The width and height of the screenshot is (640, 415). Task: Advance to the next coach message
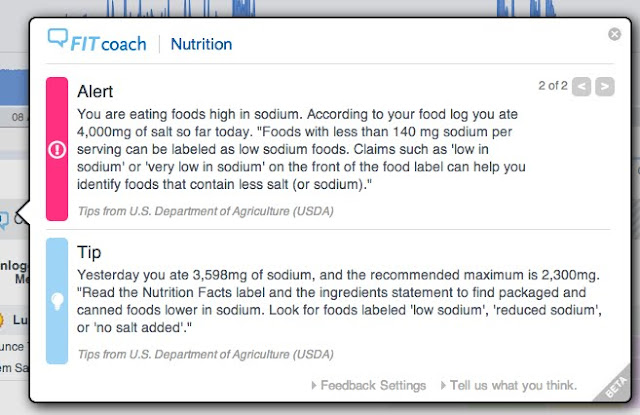point(604,87)
